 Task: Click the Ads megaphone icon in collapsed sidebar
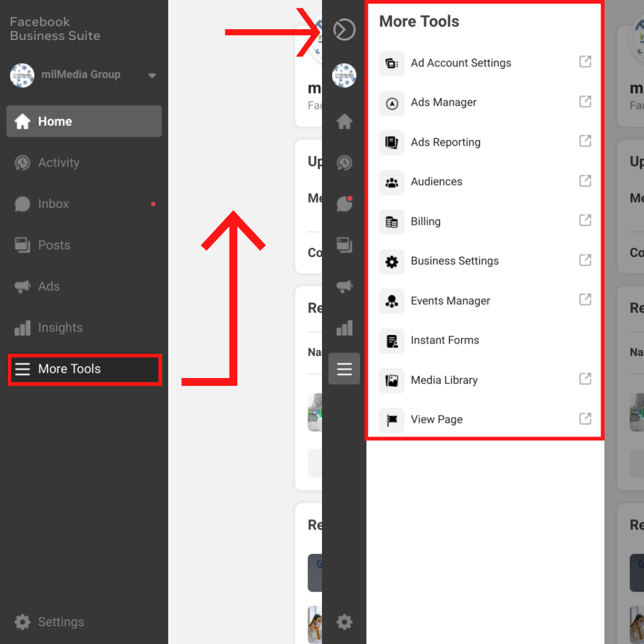344,286
